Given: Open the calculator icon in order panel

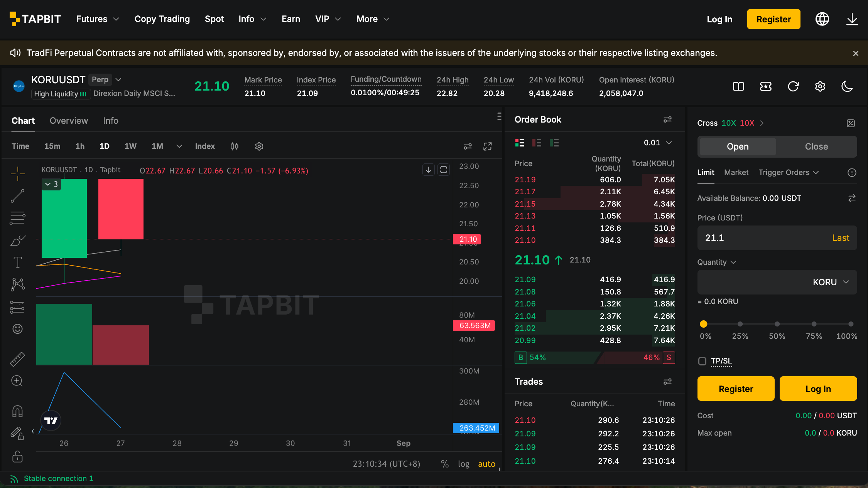Looking at the screenshot, I should 851,123.
